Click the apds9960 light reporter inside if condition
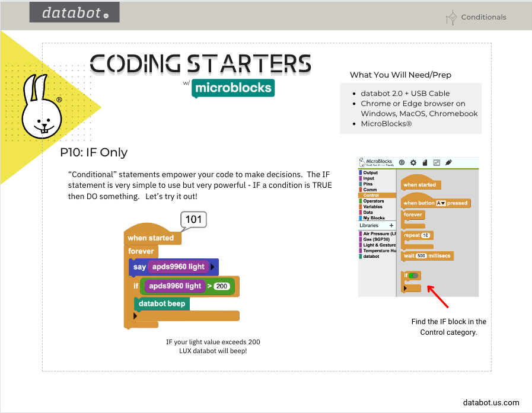532x413 pixels. (175, 286)
